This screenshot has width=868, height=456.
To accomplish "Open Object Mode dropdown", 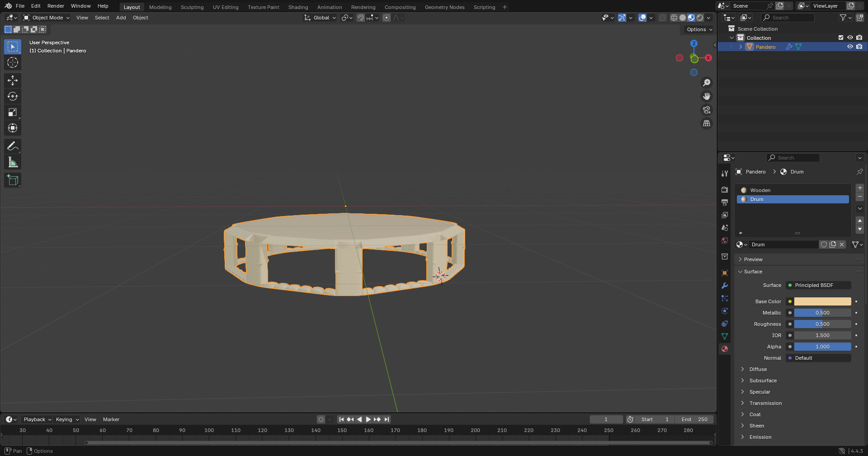I will [47, 18].
